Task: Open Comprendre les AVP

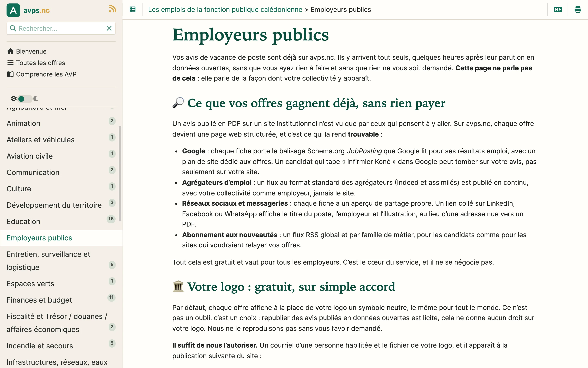Action: click(46, 74)
